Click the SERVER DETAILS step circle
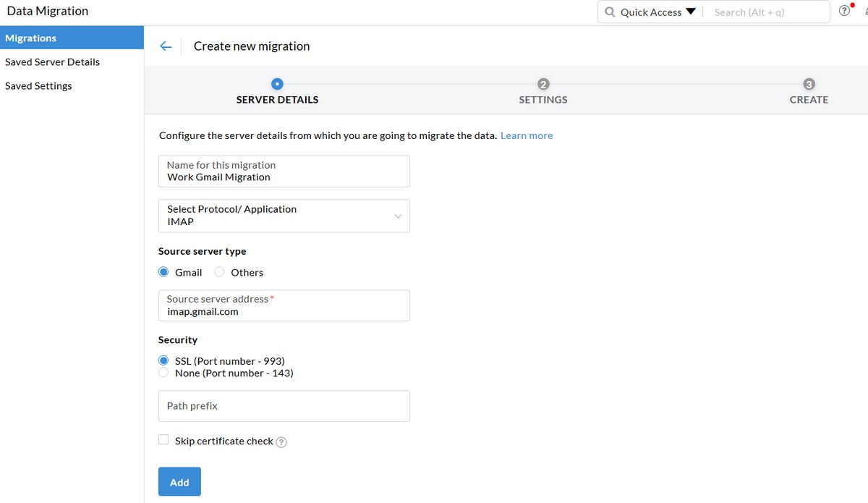Screen dimensions: 868x503 click(277, 83)
